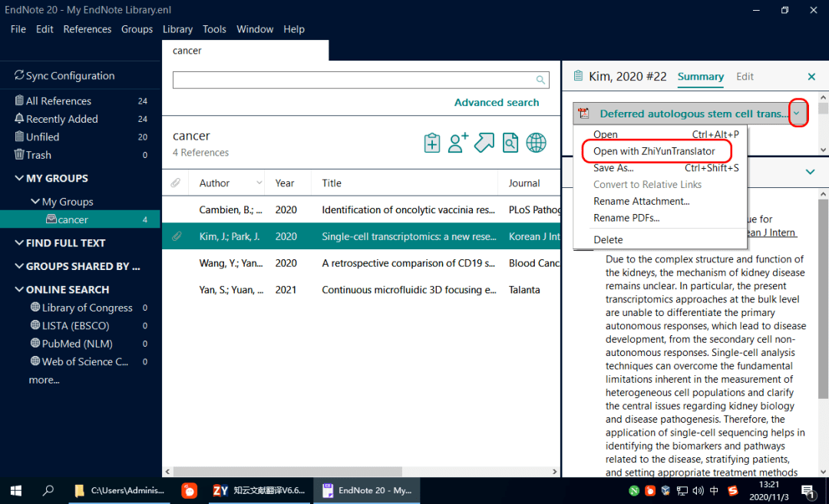829x504 pixels.
Task: Click the Add new reference icon
Action: point(432,143)
